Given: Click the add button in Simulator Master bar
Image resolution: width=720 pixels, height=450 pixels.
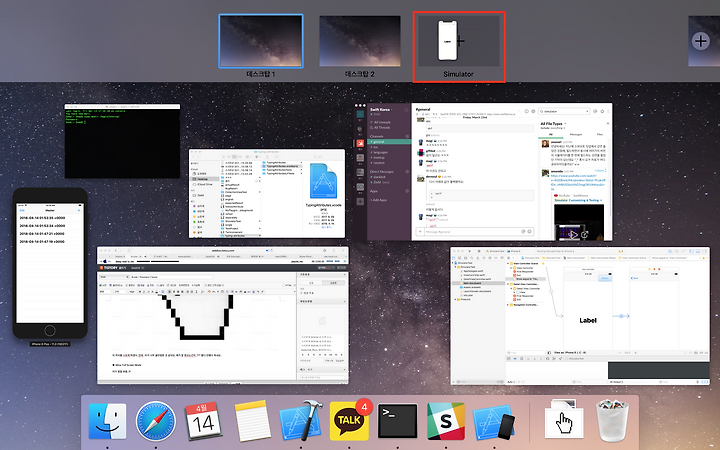Looking at the screenshot, I should pyautogui.click(x=79, y=210).
